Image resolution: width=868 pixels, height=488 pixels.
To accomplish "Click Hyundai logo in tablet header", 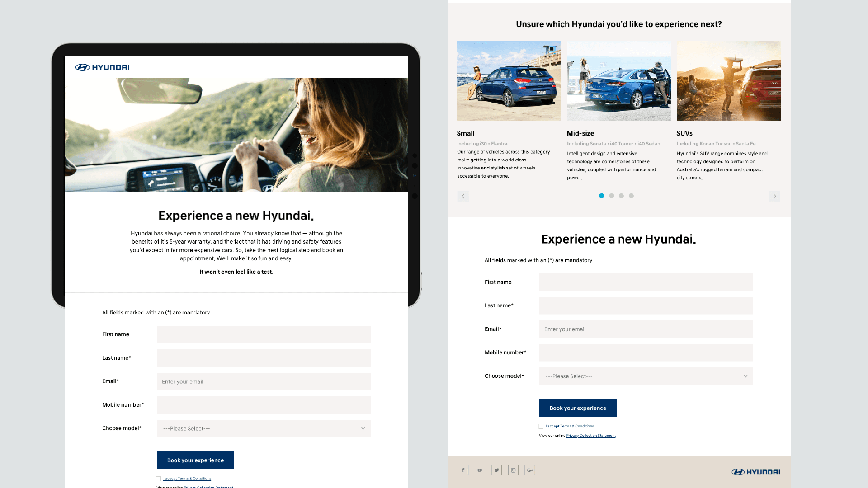I will [103, 67].
